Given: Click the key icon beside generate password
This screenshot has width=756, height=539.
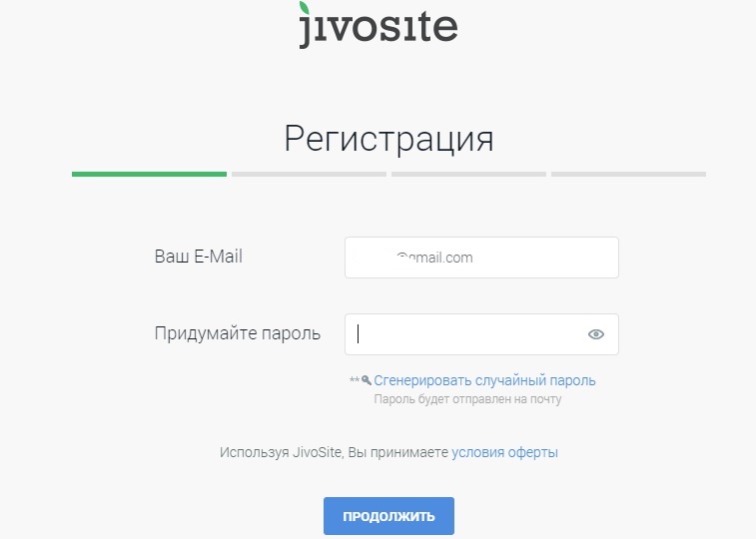Looking at the screenshot, I should click(x=367, y=380).
